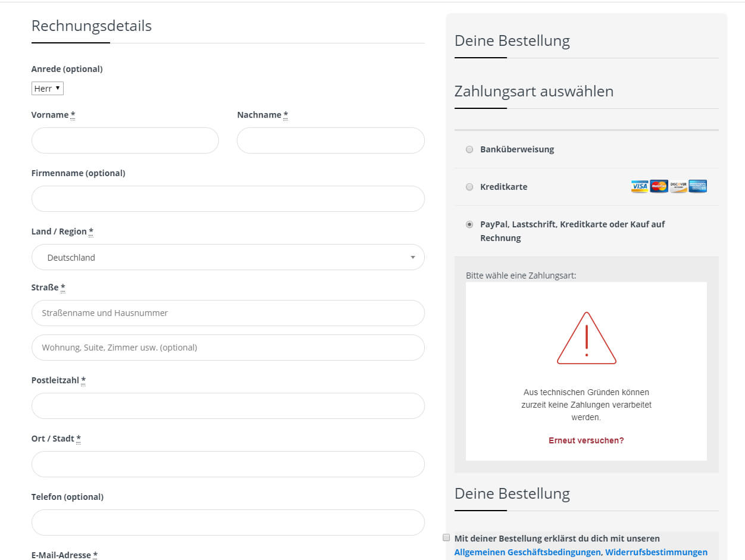Click the American Express card icon
Image resolution: width=745 pixels, height=560 pixels.
tap(698, 187)
